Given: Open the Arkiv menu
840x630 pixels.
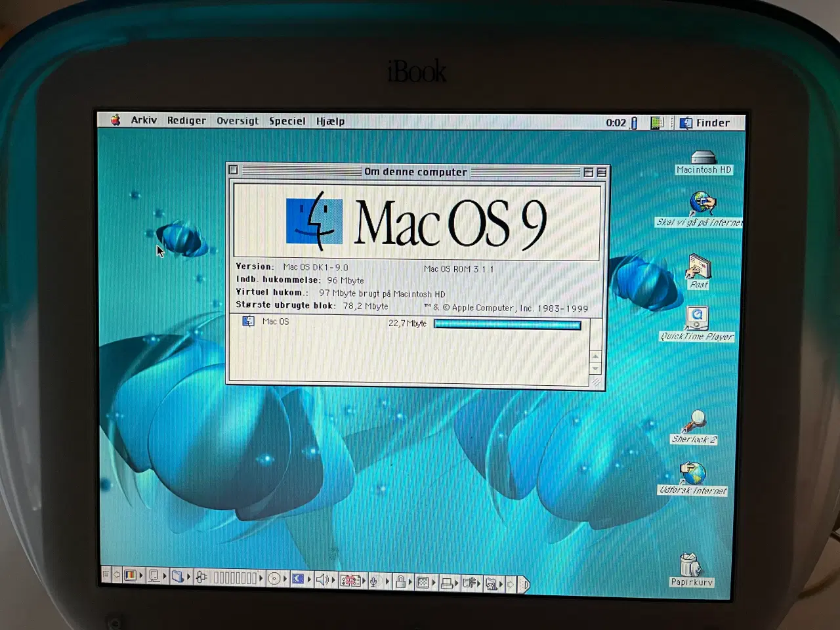Looking at the screenshot, I should pos(144,120).
